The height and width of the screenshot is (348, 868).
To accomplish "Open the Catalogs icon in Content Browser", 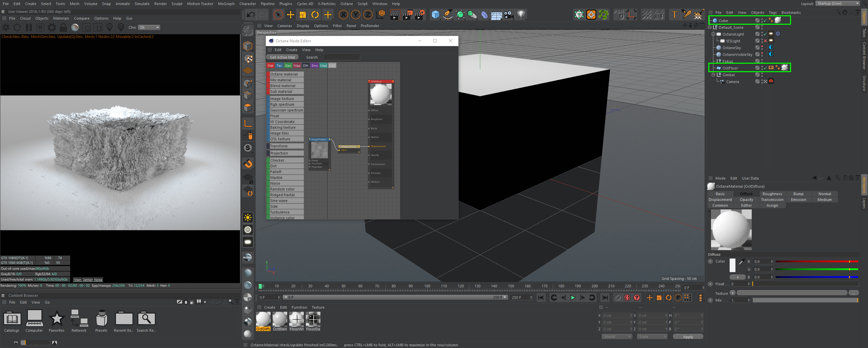I will [12, 321].
